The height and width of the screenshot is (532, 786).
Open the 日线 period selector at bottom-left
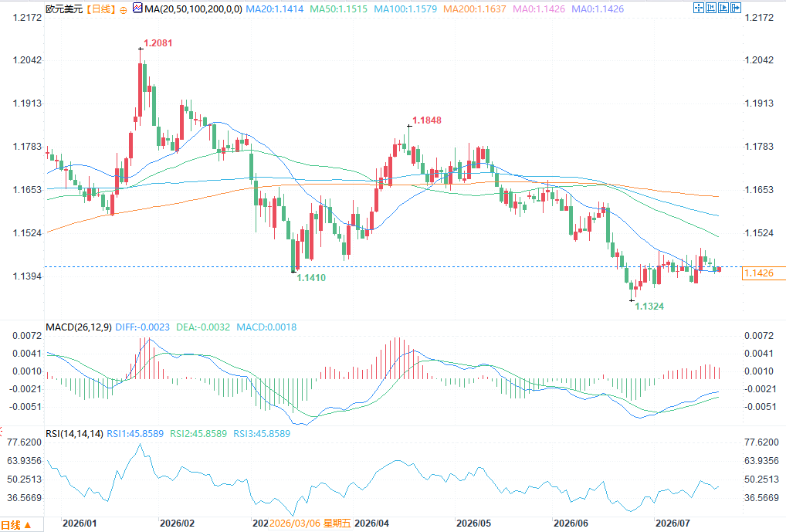pos(16,525)
